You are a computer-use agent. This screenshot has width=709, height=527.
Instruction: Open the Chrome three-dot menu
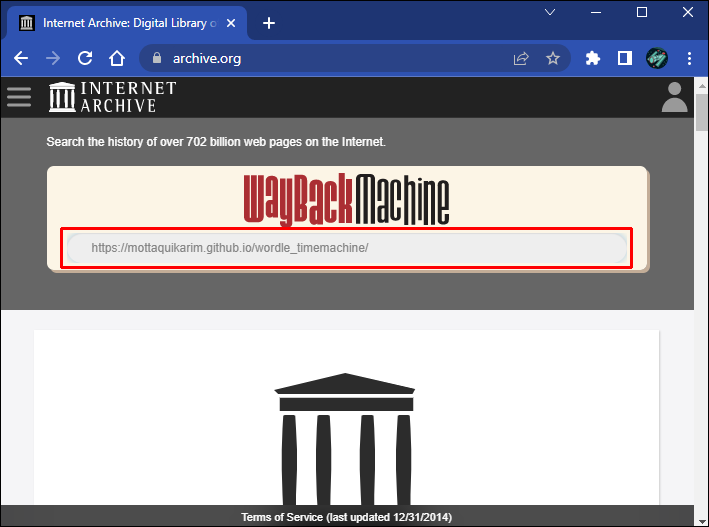pyautogui.click(x=689, y=58)
